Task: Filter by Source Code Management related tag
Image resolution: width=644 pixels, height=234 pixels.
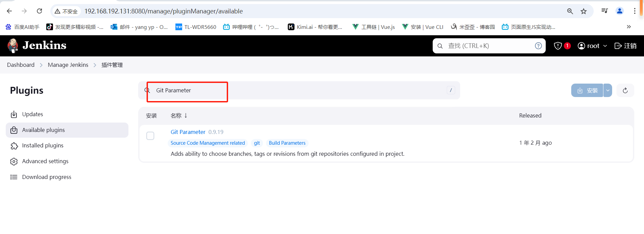Action: 208,143
